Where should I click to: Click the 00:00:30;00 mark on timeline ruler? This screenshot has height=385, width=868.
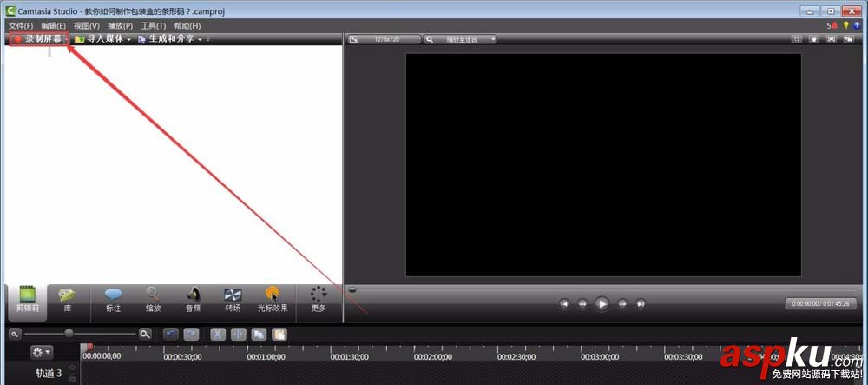[x=182, y=357]
